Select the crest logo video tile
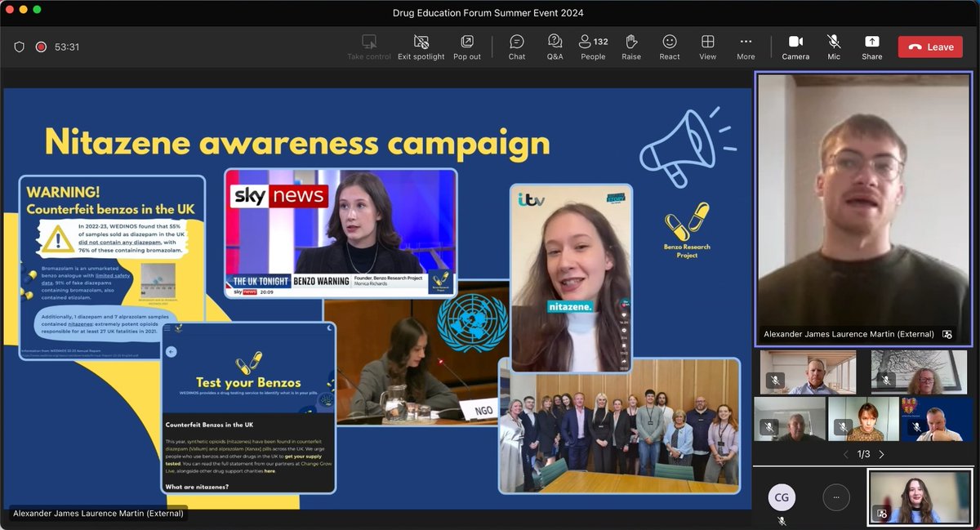 936,419
